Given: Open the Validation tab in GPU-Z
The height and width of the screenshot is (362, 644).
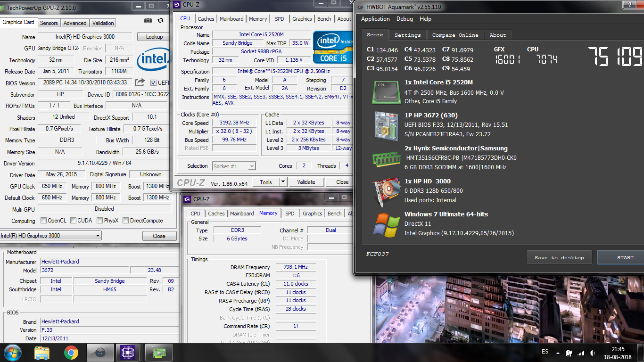Looking at the screenshot, I should click(x=103, y=23).
